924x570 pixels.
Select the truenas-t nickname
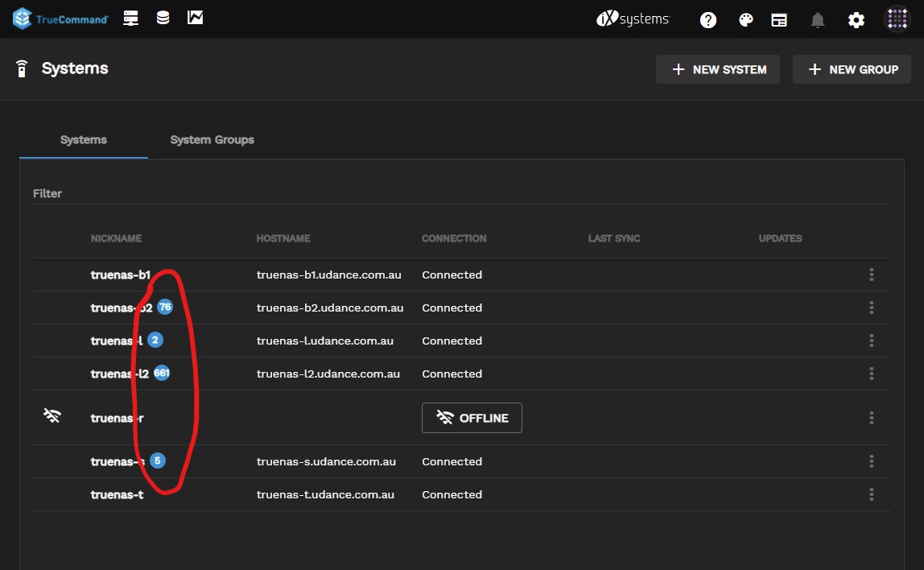(117, 494)
